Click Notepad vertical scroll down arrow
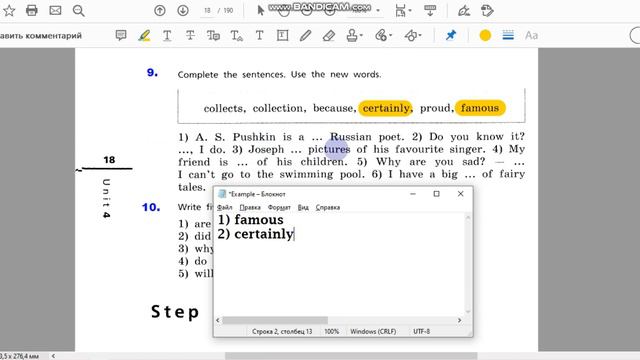This screenshot has height=360, width=640. point(468,312)
